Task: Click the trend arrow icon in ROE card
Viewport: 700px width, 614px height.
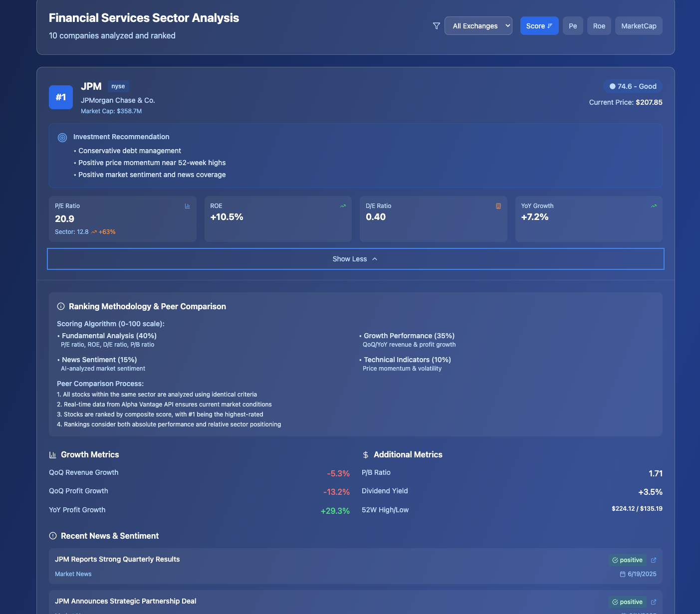Action: pyautogui.click(x=343, y=206)
